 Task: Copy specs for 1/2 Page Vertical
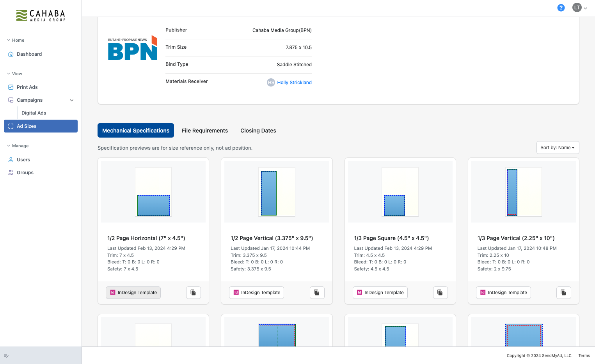click(317, 293)
